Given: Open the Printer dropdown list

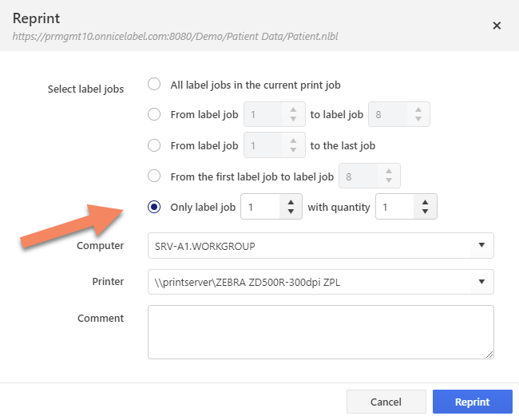Looking at the screenshot, I should tap(321, 282).
